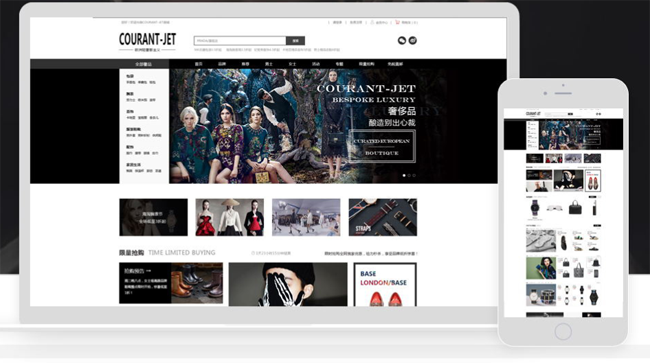The height and width of the screenshot is (363, 650).
Task: Open the STRAPS watch bands thumbnail
Action: pos(383,217)
